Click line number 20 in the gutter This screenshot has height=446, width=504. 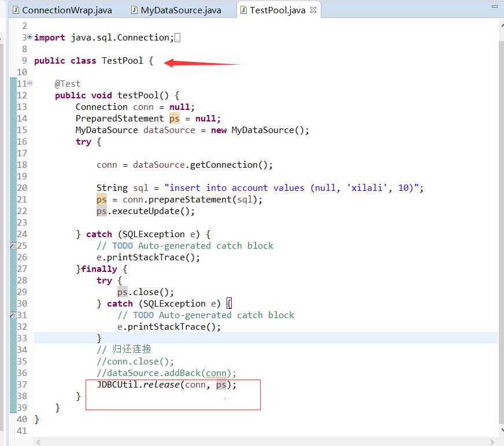22,188
